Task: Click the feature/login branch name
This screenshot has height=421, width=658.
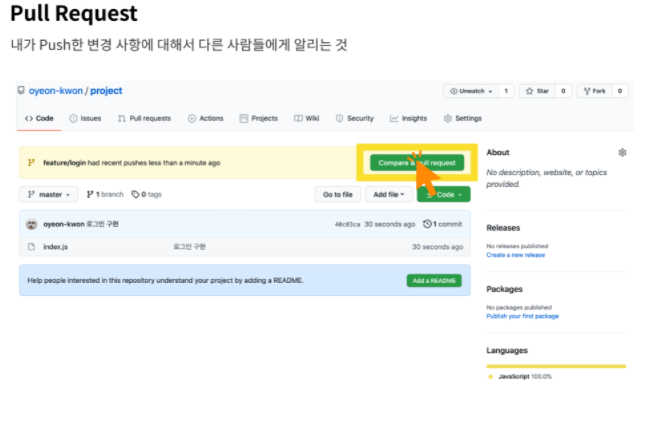Action: 64,163
